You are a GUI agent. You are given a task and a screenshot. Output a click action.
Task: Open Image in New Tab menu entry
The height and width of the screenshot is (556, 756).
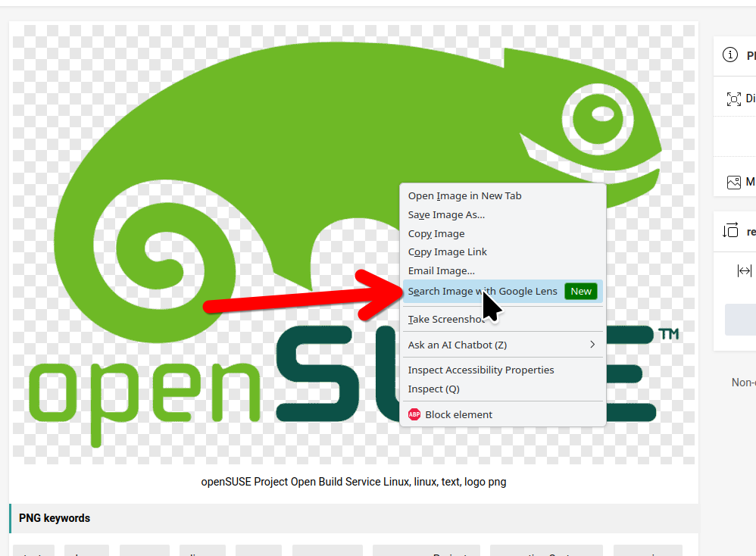(503, 195)
